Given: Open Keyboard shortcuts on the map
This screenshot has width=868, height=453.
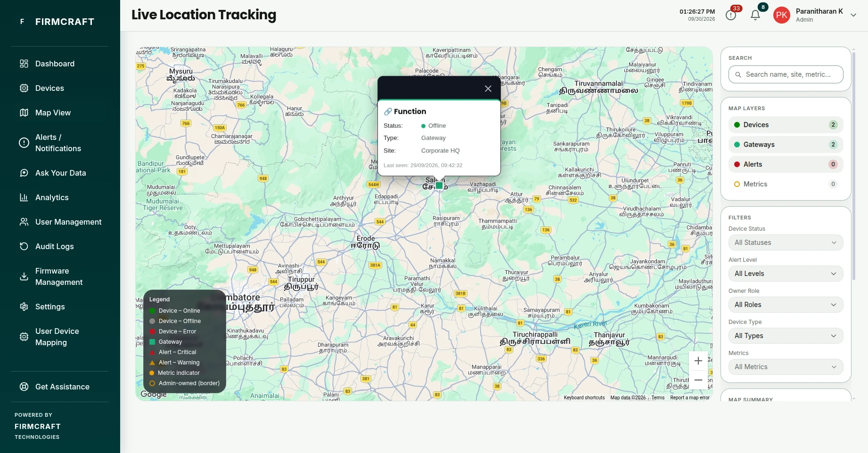Looking at the screenshot, I should (x=584, y=398).
